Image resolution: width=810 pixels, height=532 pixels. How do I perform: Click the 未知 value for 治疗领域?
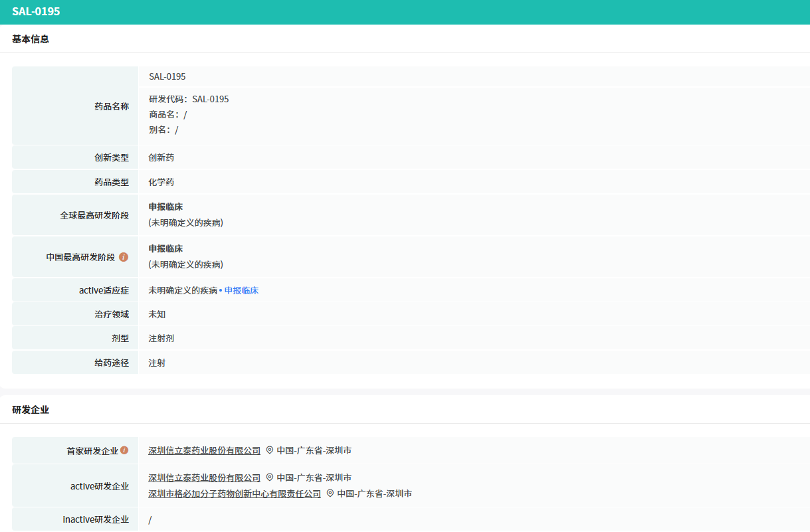(x=157, y=314)
